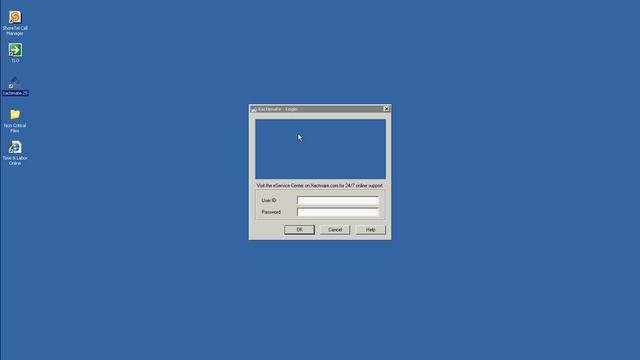Image resolution: width=640 pixels, height=360 pixels.
Task: Click OK to log in
Action: (299, 230)
